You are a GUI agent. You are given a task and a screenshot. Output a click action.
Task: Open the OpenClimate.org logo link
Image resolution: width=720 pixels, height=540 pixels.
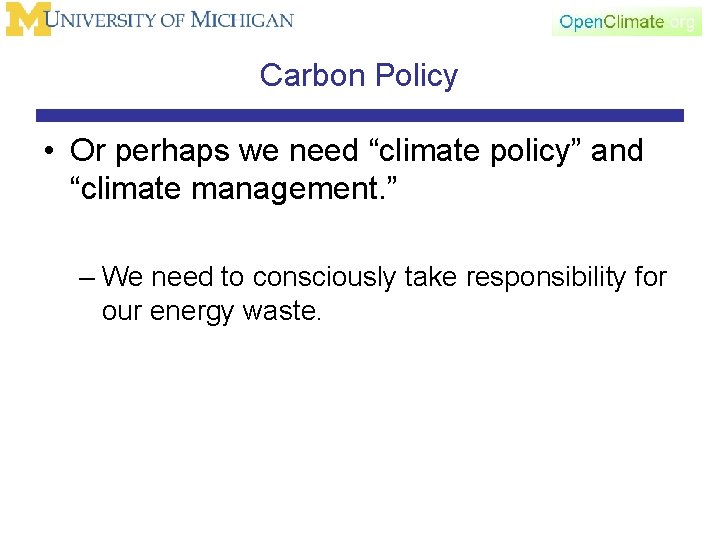pos(626,22)
